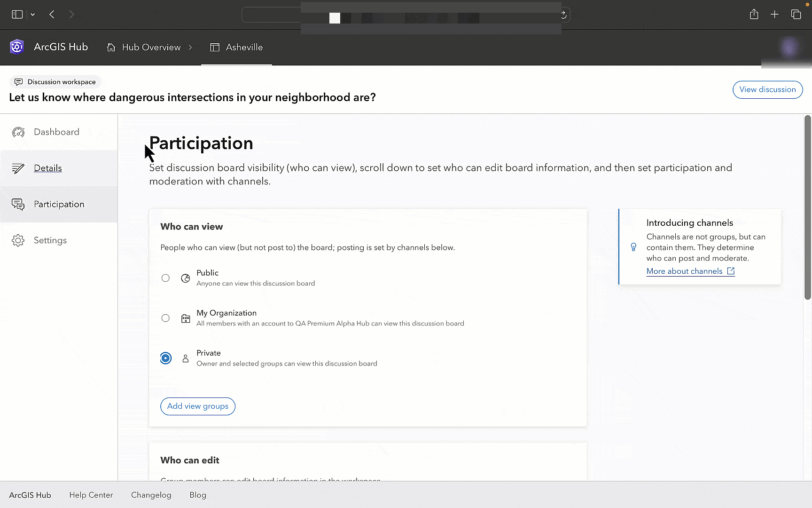Click the Asheville site icon
Image resolution: width=812 pixels, height=508 pixels.
pos(215,48)
